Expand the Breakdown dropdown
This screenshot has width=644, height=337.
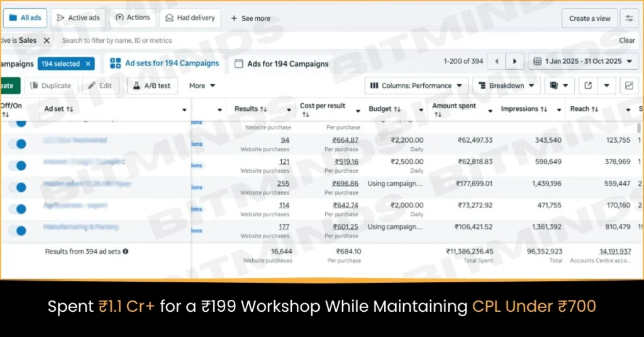(x=506, y=86)
